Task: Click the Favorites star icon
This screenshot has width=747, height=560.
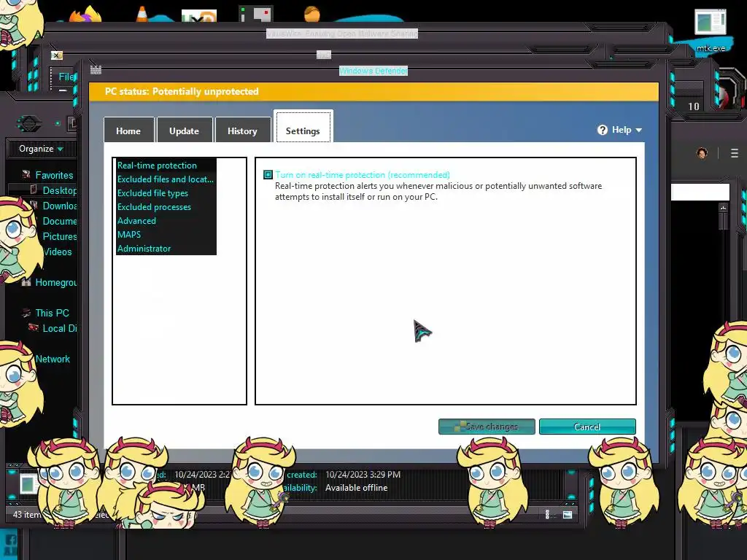Action: point(26,175)
